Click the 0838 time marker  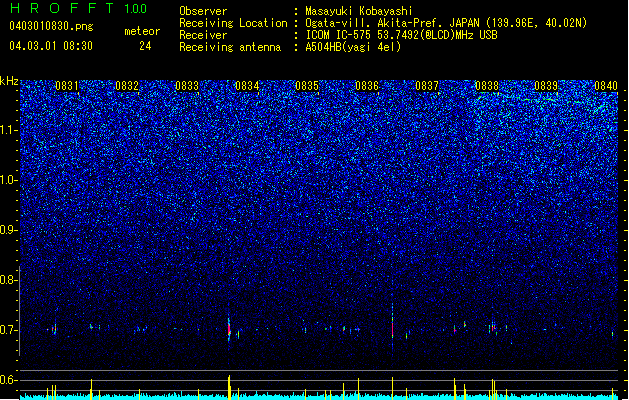pos(487,85)
